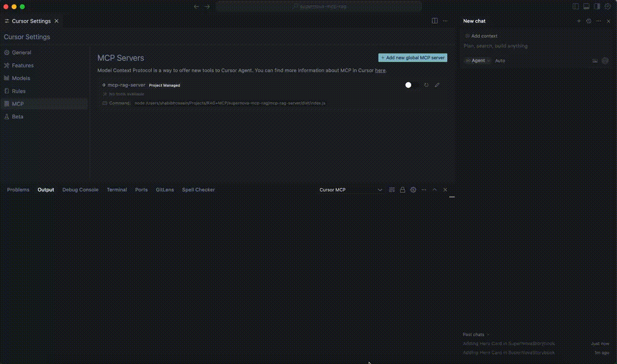Select the Cursor Settings editor tab
617x364 pixels.
point(31,21)
